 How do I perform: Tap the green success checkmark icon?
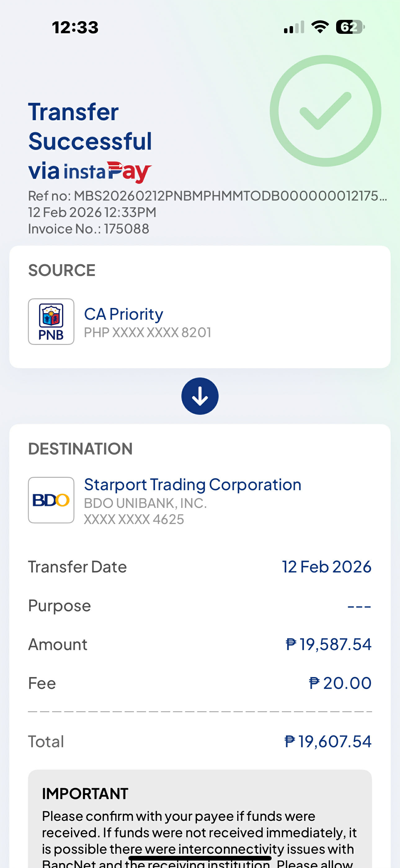[x=325, y=111]
